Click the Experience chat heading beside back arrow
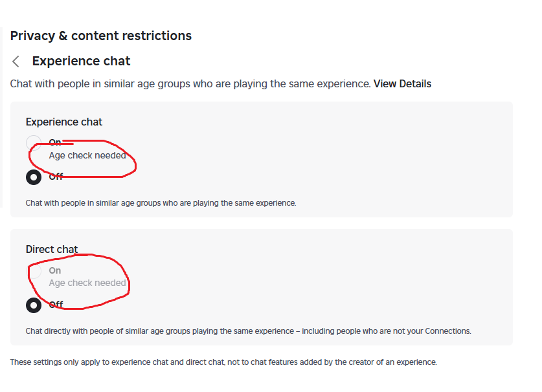This screenshot has height=392, width=542. [x=81, y=61]
